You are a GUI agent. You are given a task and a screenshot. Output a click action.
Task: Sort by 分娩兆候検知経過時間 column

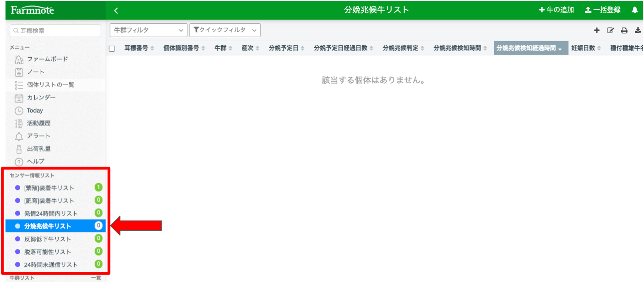click(x=531, y=48)
